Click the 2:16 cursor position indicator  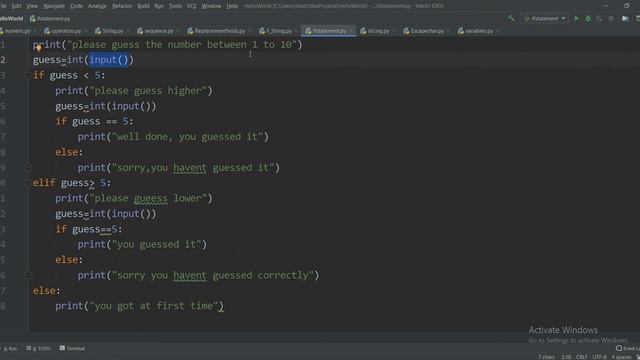coord(566,357)
